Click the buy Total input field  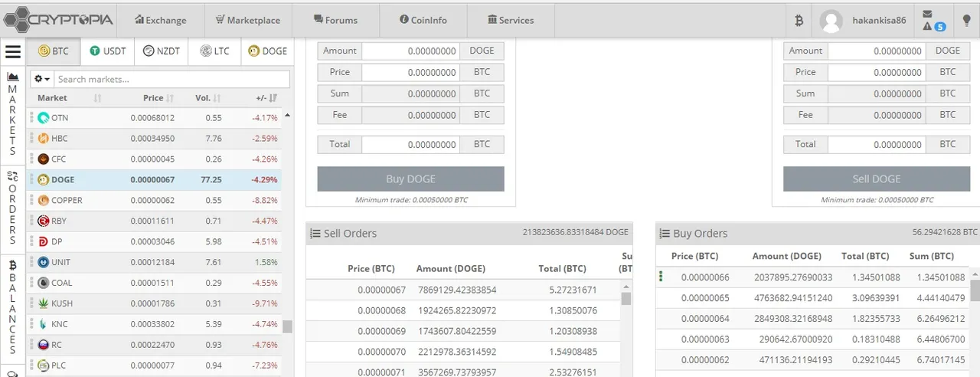point(410,144)
